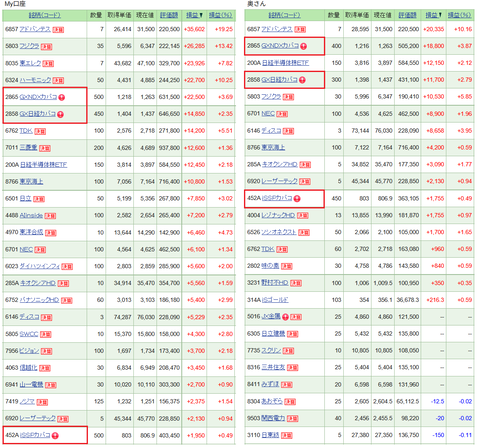Open ノジマ 7419 link in My口座 table

click(27, 402)
